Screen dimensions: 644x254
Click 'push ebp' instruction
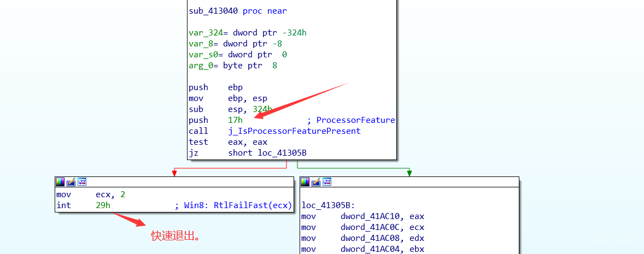(215, 87)
